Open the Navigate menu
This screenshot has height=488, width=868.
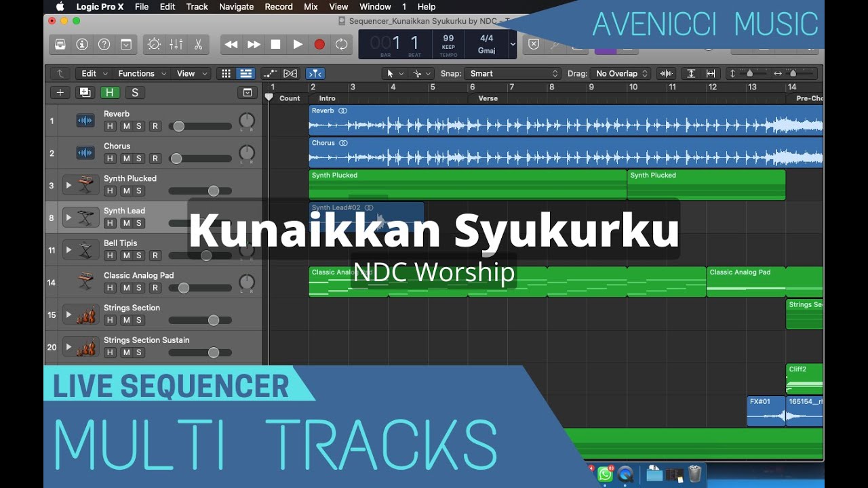237,7
